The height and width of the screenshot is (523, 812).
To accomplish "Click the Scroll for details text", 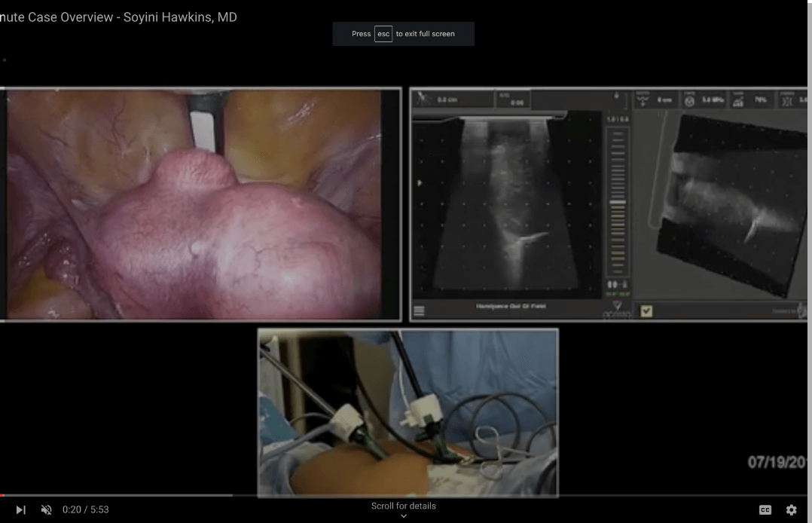I will (x=404, y=506).
